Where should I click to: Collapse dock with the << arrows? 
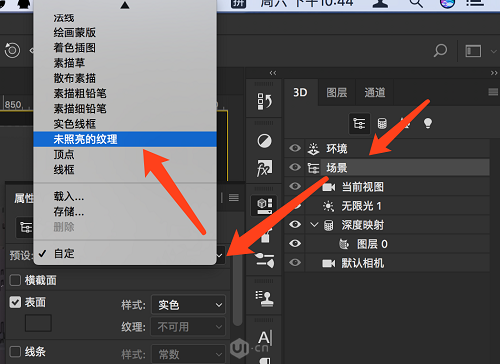pos(273,73)
